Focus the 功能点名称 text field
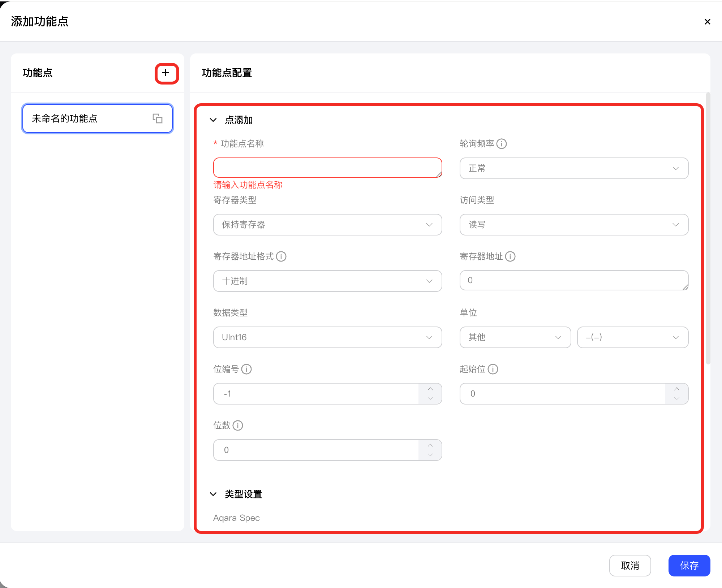The image size is (722, 588). coord(328,168)
